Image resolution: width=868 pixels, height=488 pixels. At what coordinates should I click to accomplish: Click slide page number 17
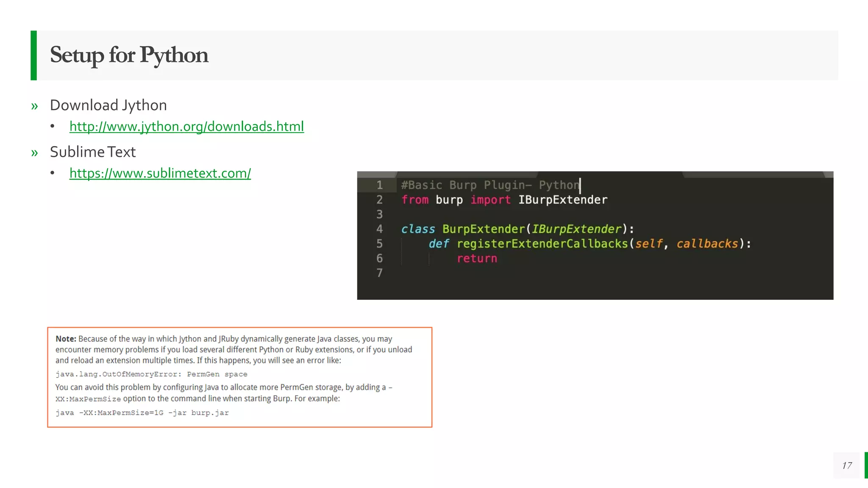pos(847,466)
